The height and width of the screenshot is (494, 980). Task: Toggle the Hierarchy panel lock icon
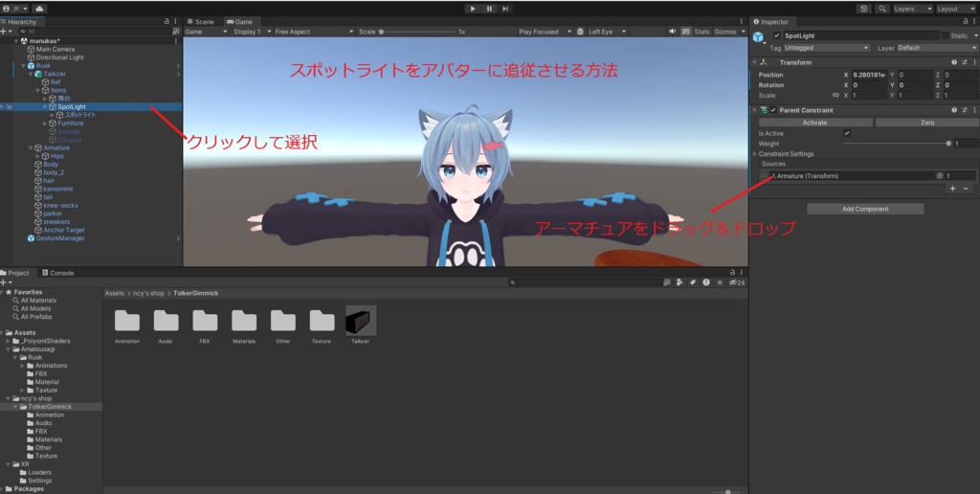[167, 21]
